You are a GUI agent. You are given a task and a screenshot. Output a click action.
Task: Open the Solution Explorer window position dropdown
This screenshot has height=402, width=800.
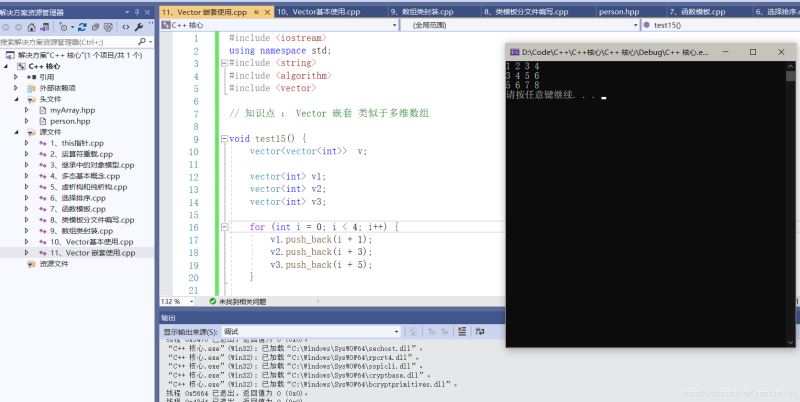click(127, 12)
